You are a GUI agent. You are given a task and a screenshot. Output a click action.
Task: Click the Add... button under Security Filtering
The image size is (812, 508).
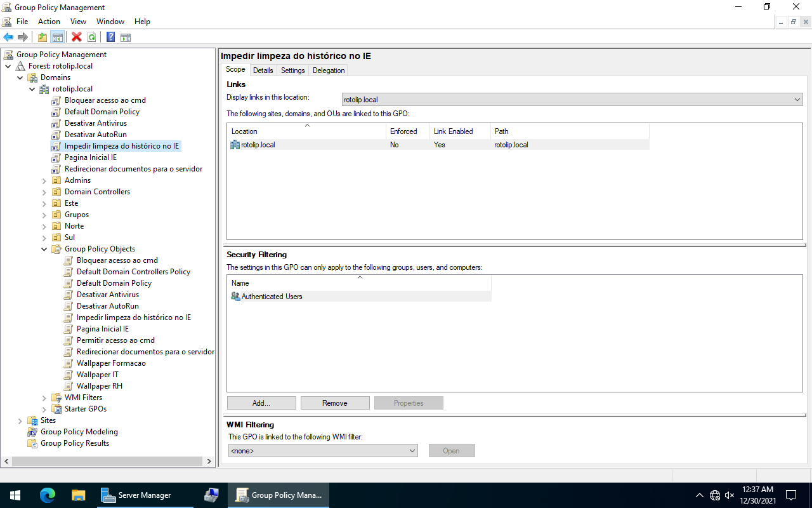tap(261, 403)
